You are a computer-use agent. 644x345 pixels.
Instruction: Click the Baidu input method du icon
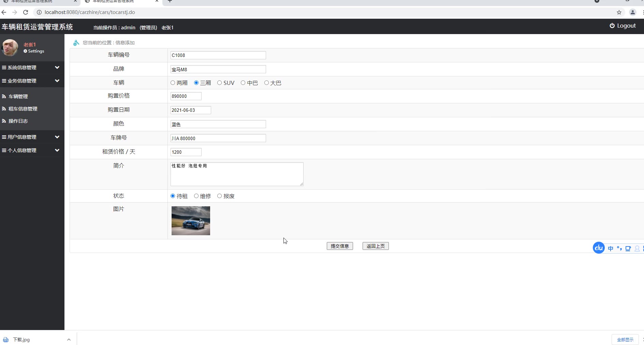pyautogui.click(x=599, y=248)
